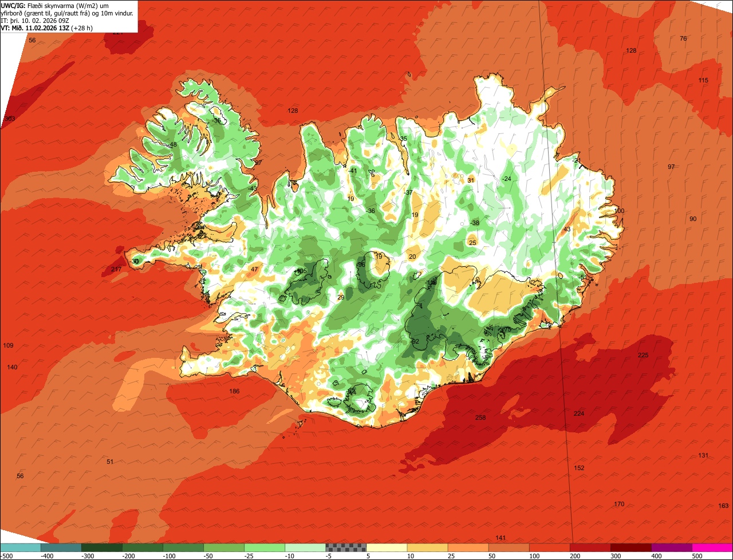This screenshot has width=733, height=560.
Task: Click the value 217 off the western peninsula
Action: coord(116,270)
